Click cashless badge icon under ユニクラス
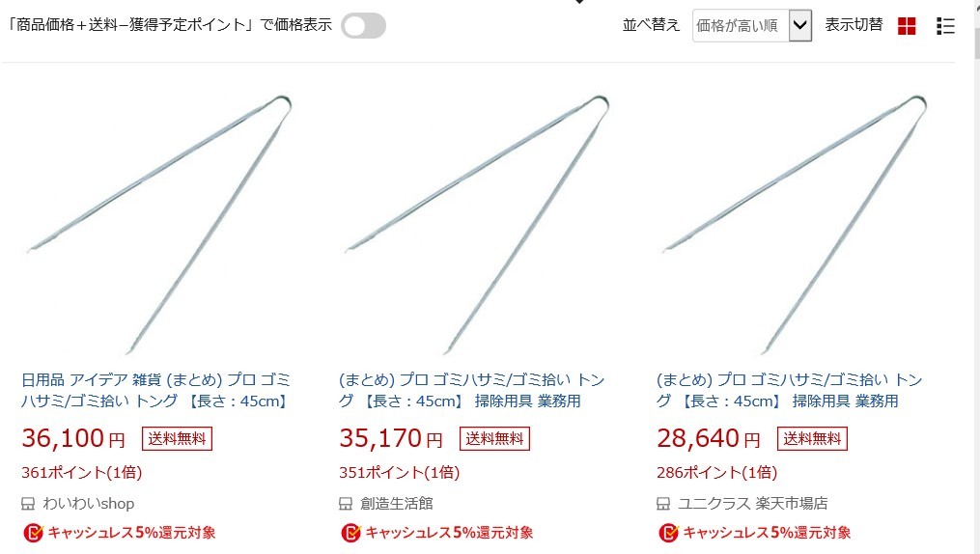This screenshot has height=554, width=980. coord(668,533)
